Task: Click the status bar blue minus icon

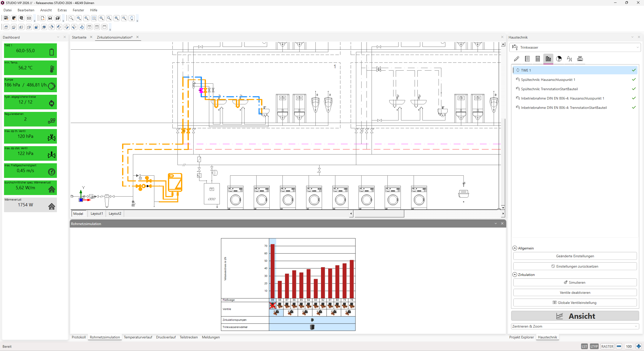Action: pyautogui.click(x=619, y=346)
